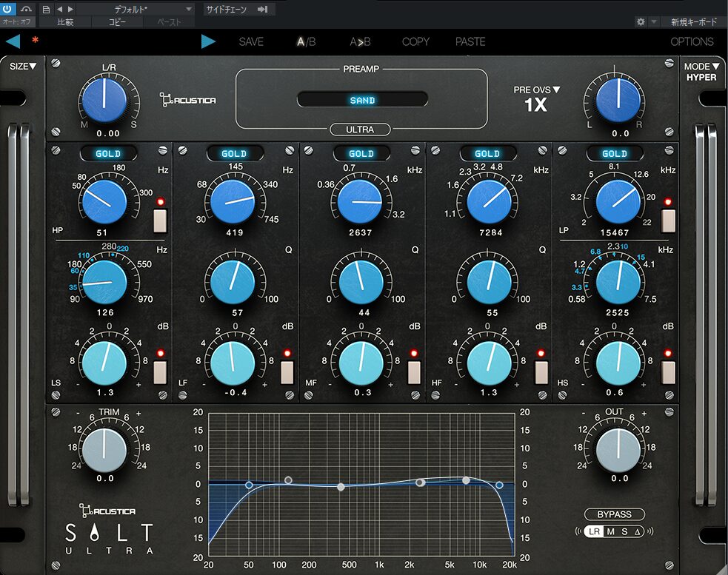
Task: Open the host settings gear icon
Action: (641, 22)
